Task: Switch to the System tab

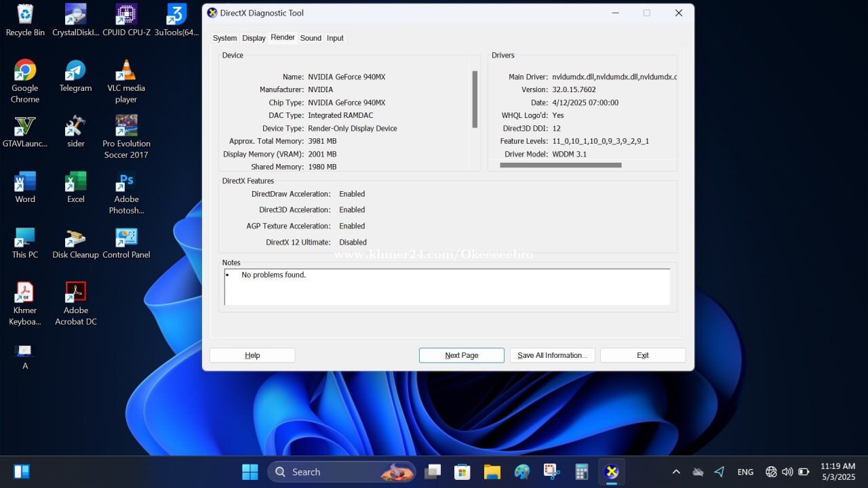Action: point(224,38)
